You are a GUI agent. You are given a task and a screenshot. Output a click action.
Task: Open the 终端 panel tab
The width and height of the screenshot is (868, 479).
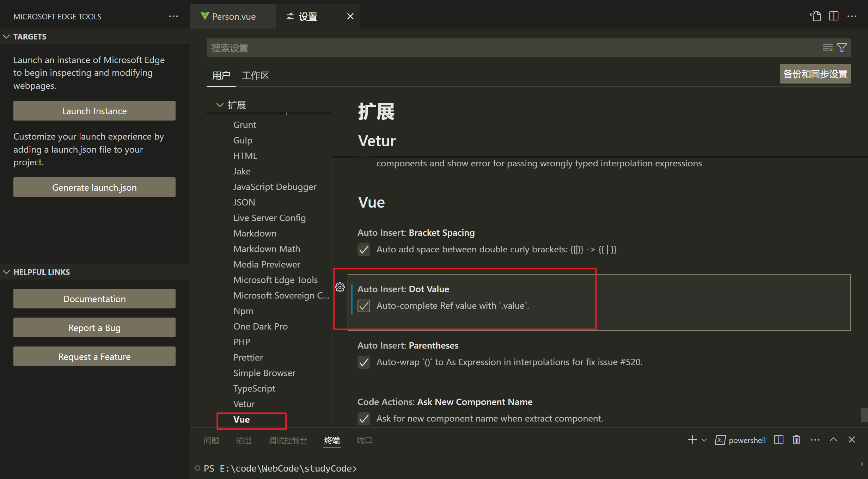[332, 440]
